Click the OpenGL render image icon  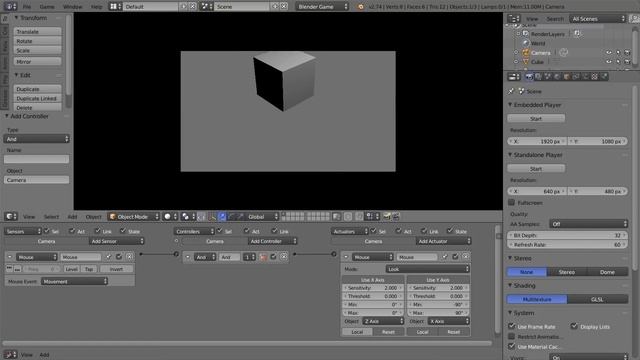[387, 217]
